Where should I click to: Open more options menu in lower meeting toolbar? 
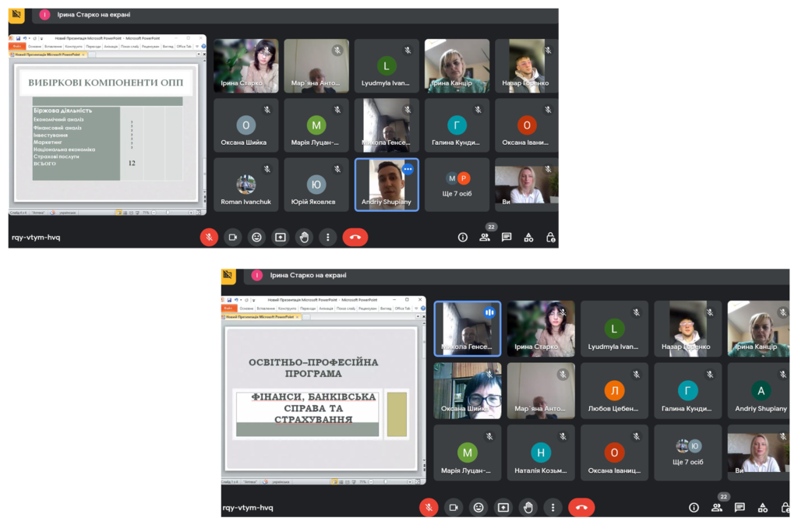point(553,507)
